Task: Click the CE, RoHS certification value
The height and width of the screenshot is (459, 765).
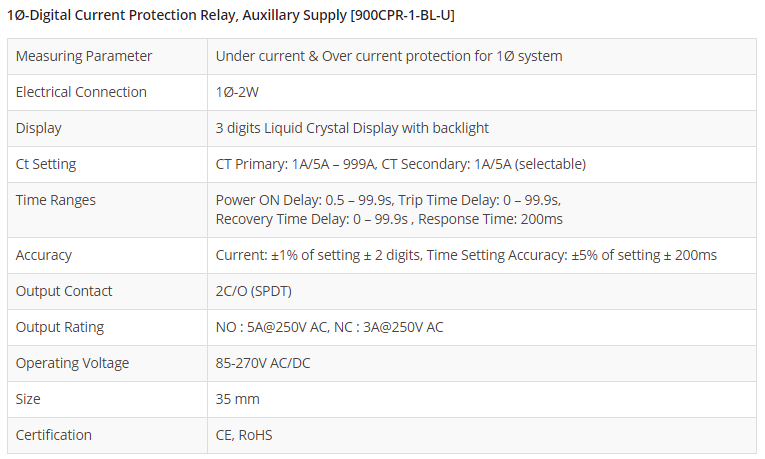Action: point(244,435)
